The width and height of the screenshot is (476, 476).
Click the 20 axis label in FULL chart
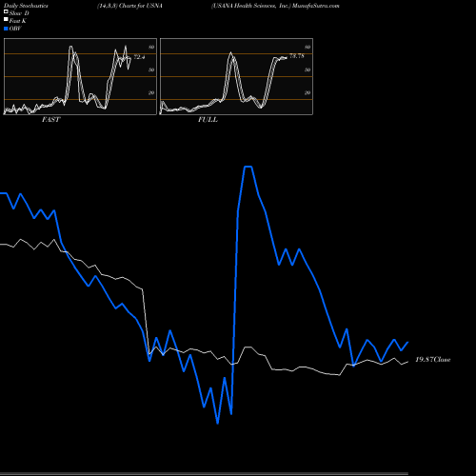click(x=307, y=92)
